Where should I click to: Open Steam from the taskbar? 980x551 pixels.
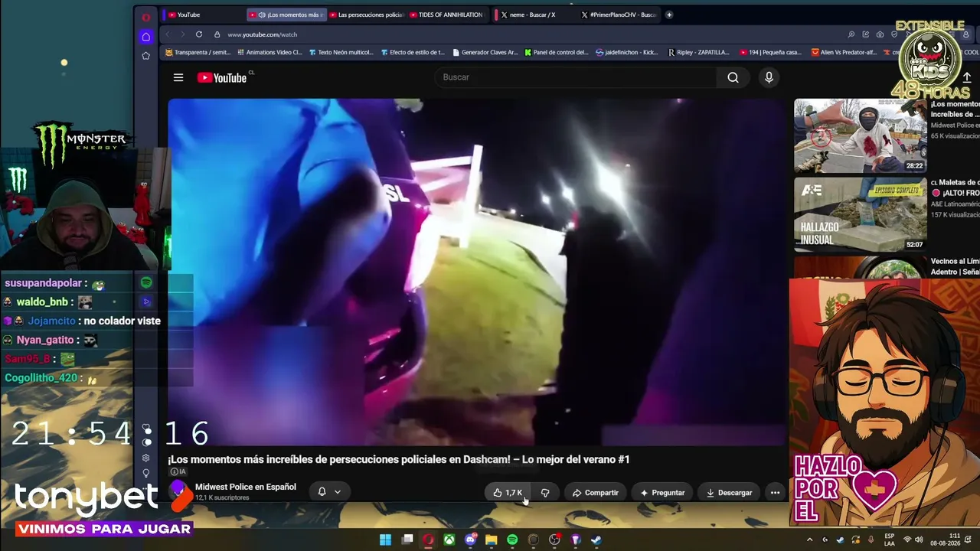[596, 540]
